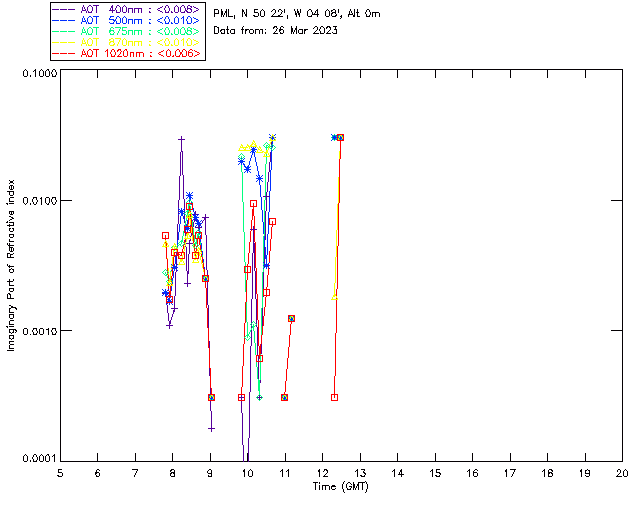
Task: Click the topmost data marker near time 12.5
Action: click(340, 137)
